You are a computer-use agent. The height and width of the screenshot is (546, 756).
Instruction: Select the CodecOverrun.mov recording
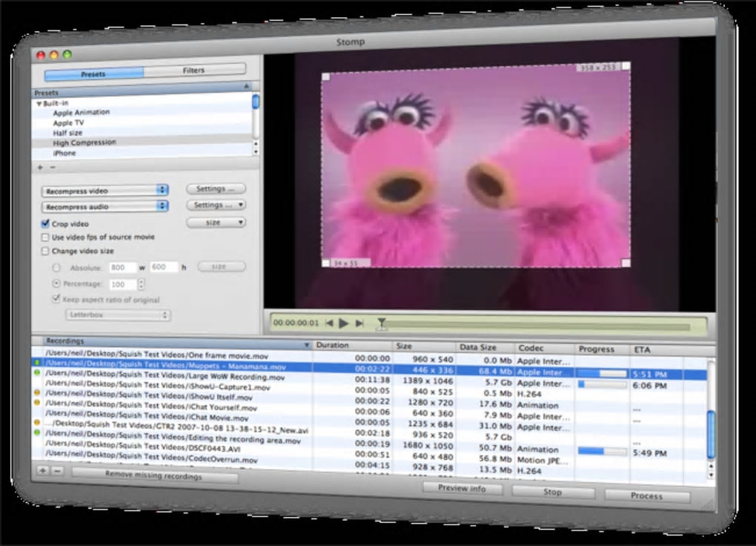(151, 457)
